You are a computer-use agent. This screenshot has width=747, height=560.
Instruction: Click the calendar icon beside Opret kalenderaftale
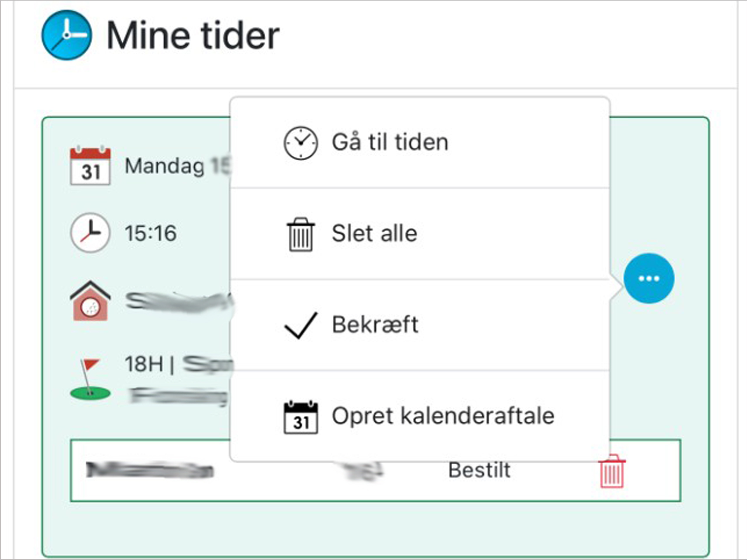[x=301, y=417]
